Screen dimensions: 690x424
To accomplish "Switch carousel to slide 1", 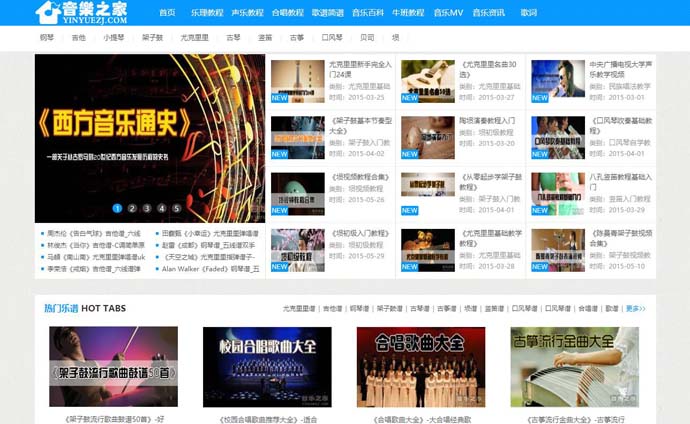I will coord(117,209).
